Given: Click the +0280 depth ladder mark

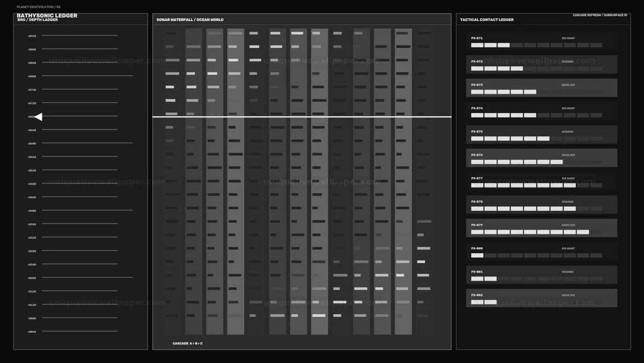Looking at the screenshot, I should click(x=32, y=251).
